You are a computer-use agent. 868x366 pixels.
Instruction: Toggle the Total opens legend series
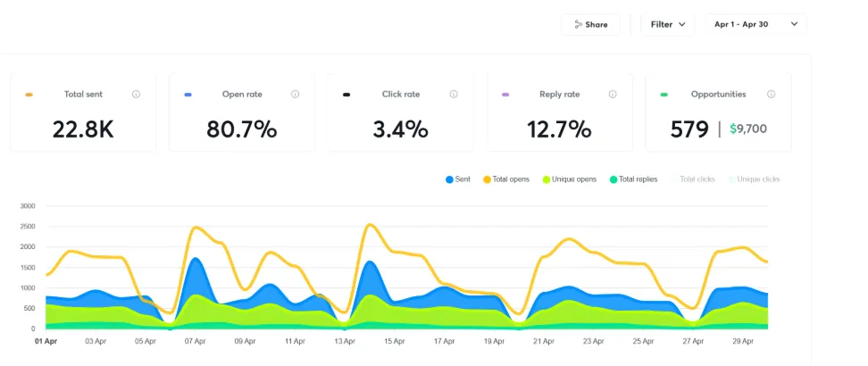pyautogui.click(x=506, y=179)
